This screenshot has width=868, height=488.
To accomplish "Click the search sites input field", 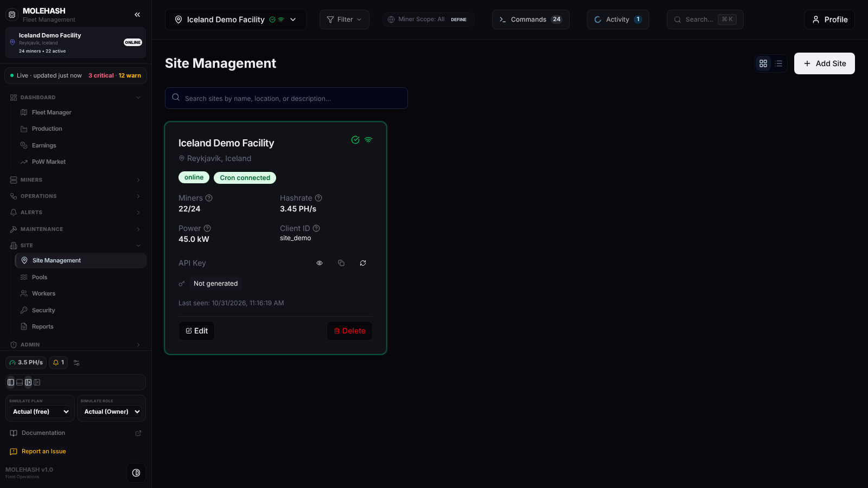I will pyautogui.click(x=286, y=98).
